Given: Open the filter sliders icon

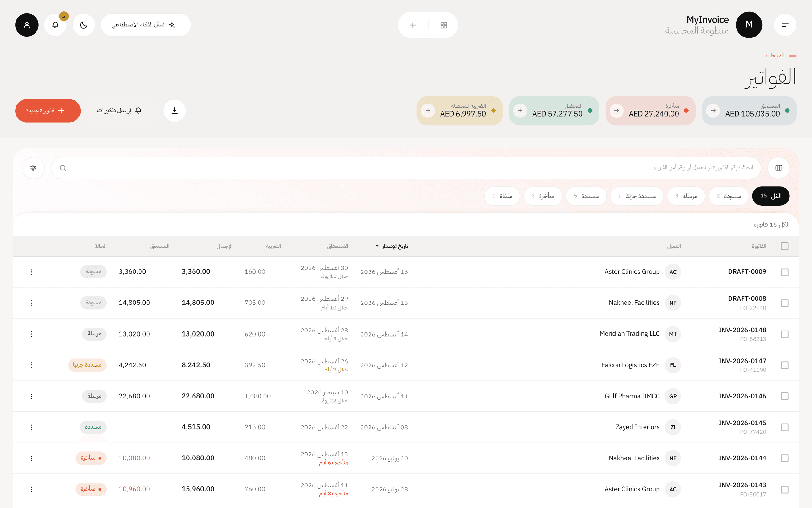Looking at the screenshot, I should [34, 168].
